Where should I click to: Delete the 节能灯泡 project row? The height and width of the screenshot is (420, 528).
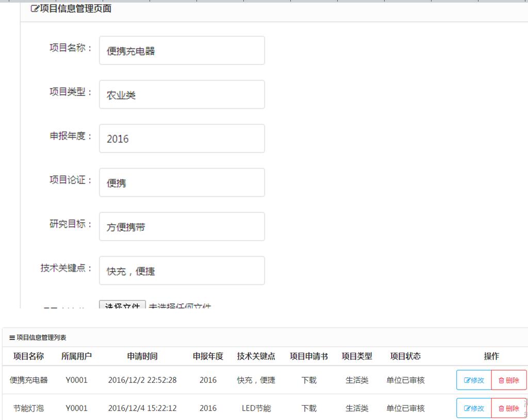coord(509,408)
